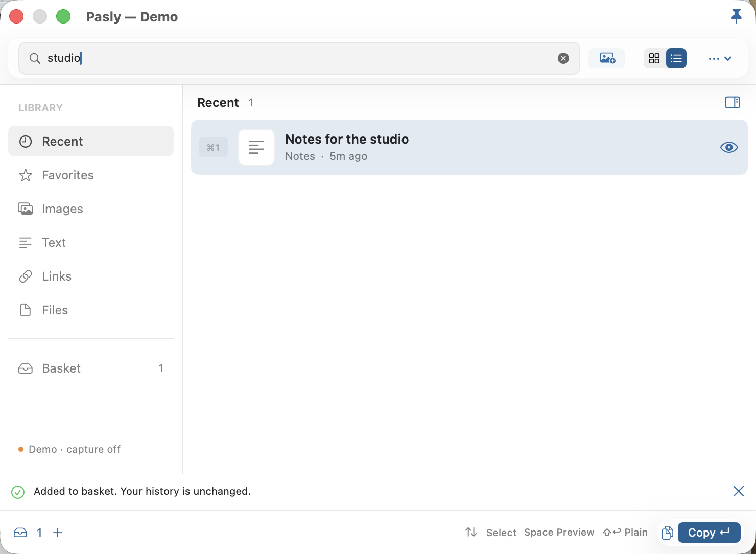
Task: Click the green success check icon
Action: [x=18, y=492]
